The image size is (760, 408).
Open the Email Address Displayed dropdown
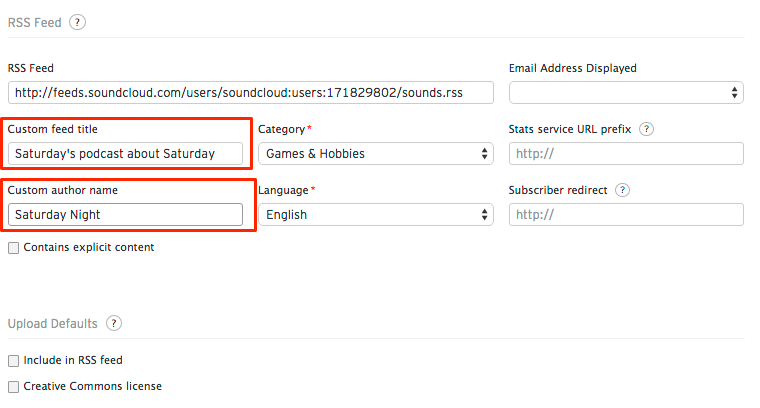coord(626,93)
